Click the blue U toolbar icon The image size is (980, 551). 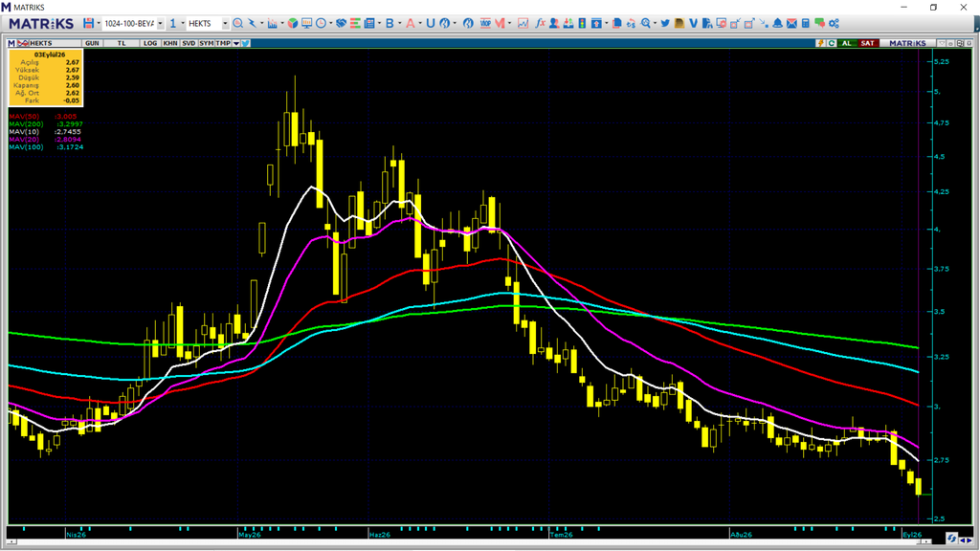coord(431,23)
